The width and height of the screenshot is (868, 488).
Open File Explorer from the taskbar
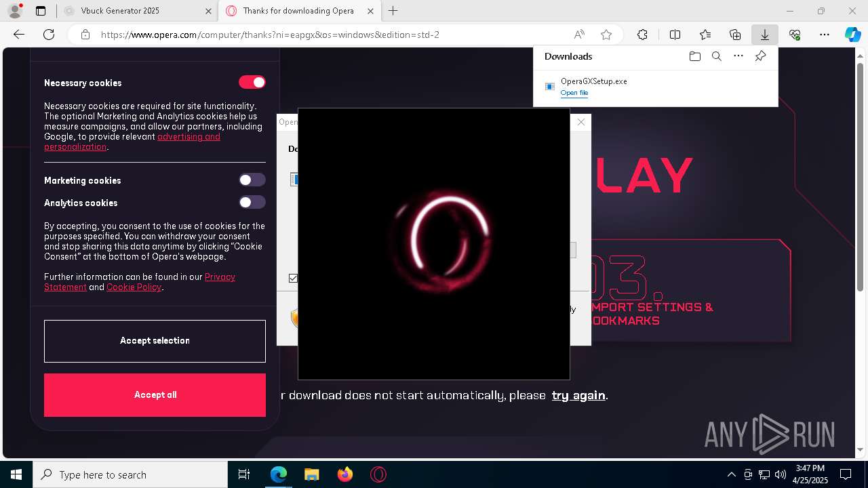click(311, 474)
